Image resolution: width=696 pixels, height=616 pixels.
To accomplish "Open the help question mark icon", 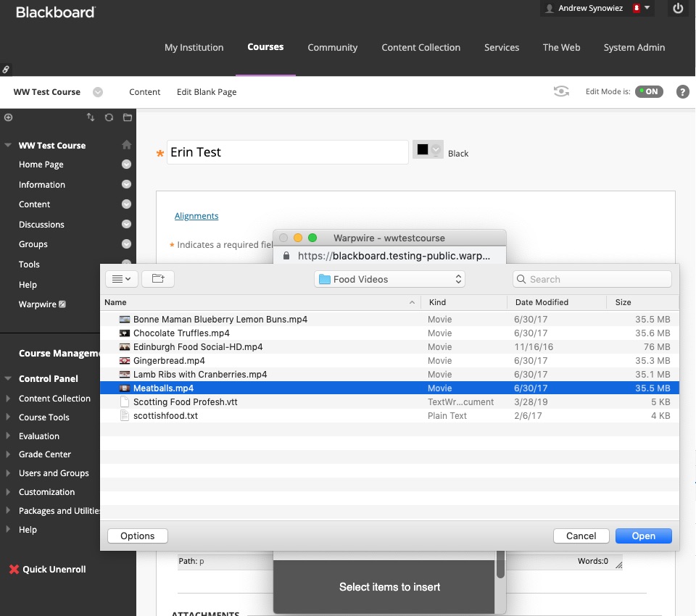I will click(x=683, y=92).
